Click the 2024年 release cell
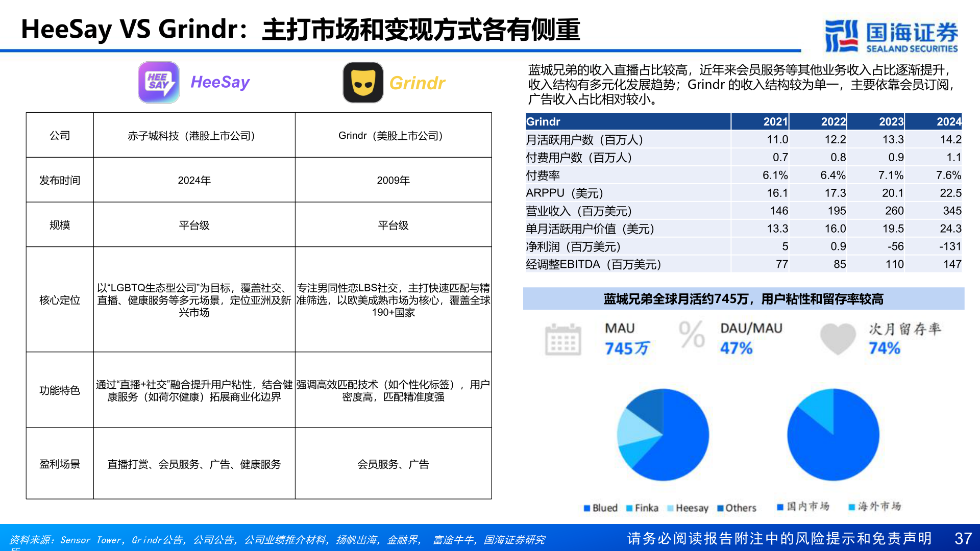The image size is (980, 551). [x=194, y=180]
